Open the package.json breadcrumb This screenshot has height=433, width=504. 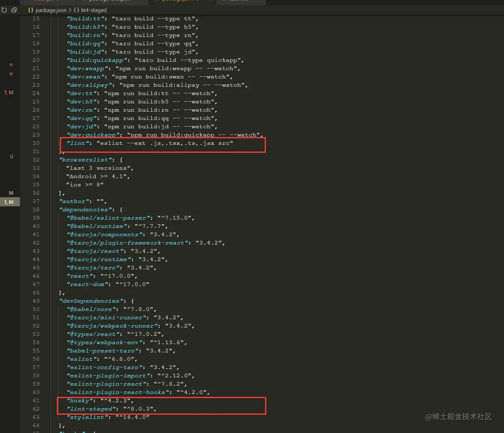pyautogui.click(x=47, y=10)
